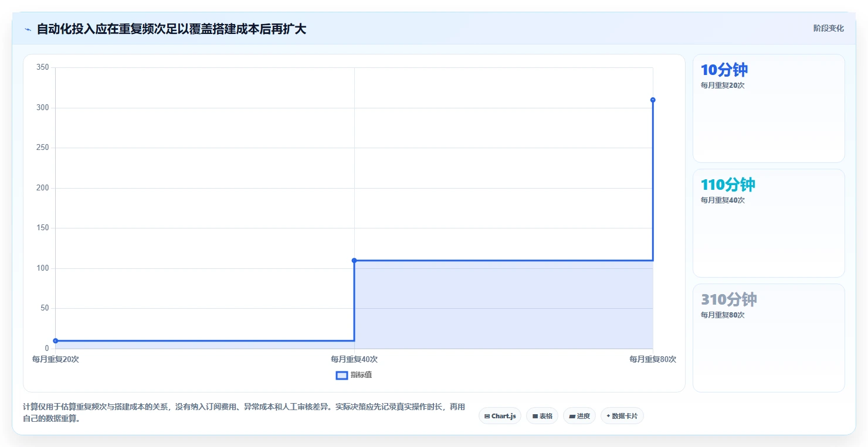
Task: Click y-axis tick label 100
Action: tap(43, 268)
